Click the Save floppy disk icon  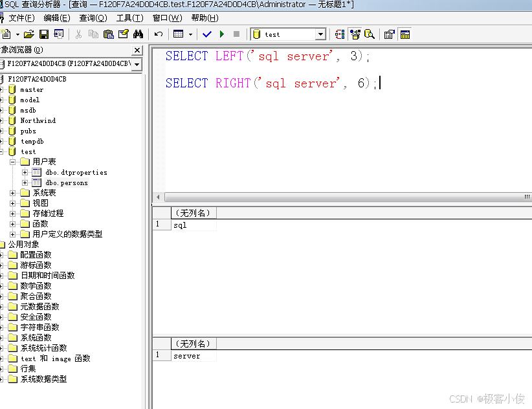(44, 34)
